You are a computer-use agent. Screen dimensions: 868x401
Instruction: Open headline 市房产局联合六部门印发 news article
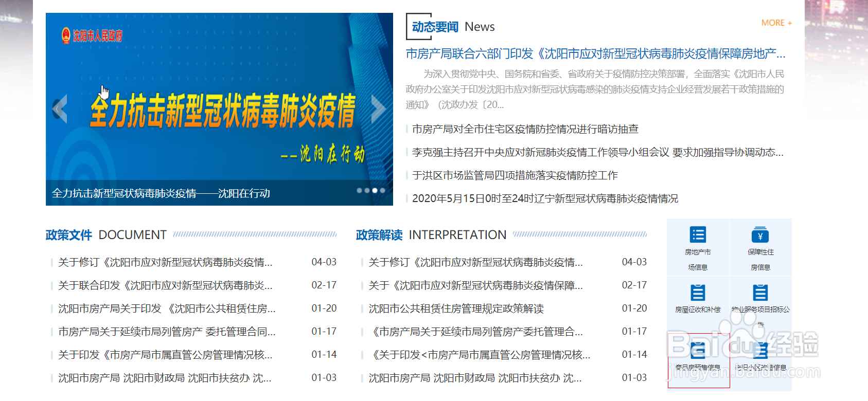point(595,53)
